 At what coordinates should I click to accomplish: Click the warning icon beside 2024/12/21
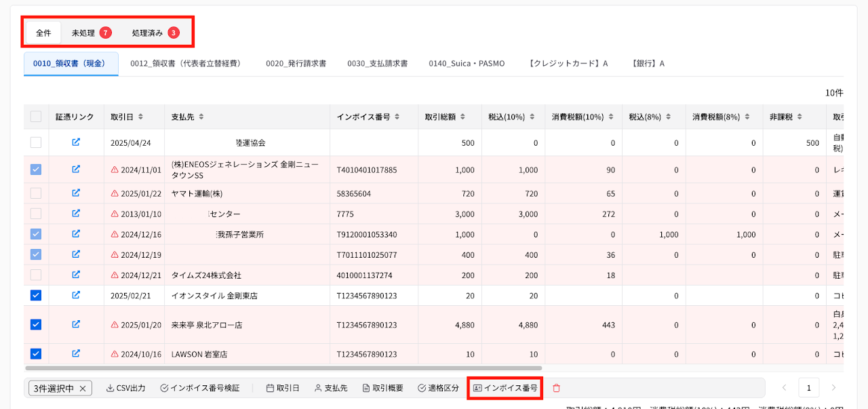click(x=115, y=275)
